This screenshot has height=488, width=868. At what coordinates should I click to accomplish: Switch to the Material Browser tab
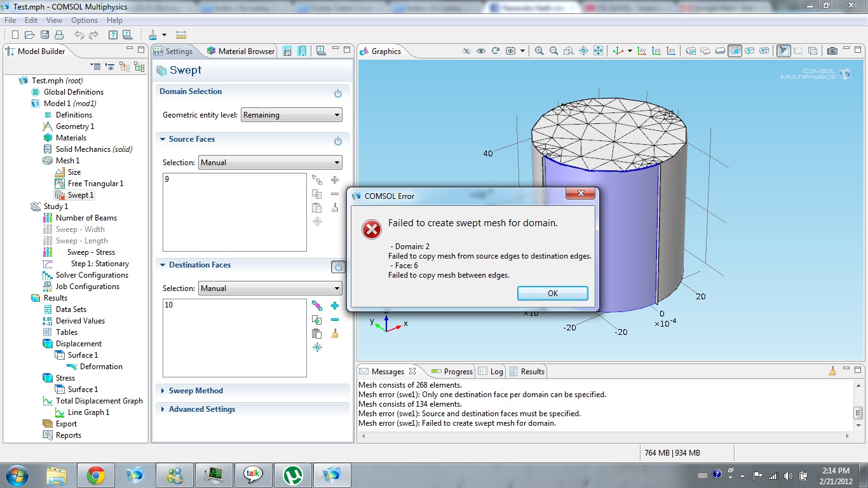[x=241, y=51]
